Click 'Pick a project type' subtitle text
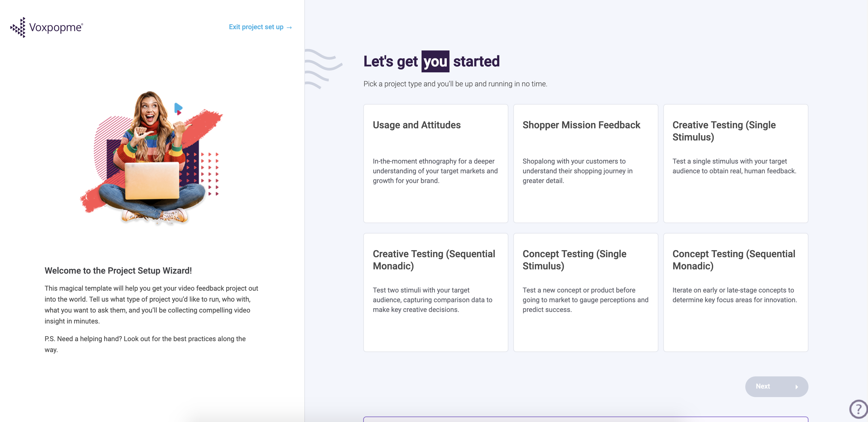The width and height of the screenshot is (868, 422). point(455,84)
